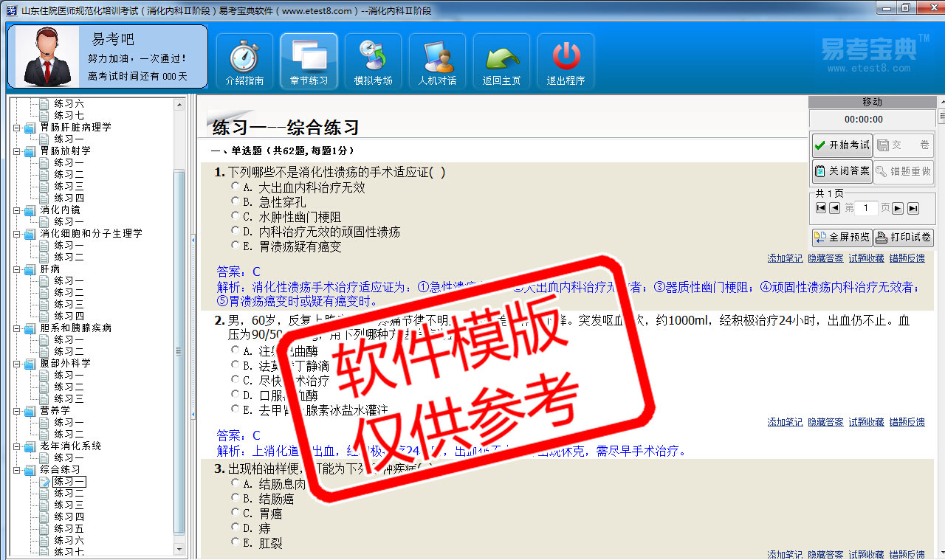Click the 练习七 row under 综合练习
The height and width of the screenshot is (560, 945).
69,552
